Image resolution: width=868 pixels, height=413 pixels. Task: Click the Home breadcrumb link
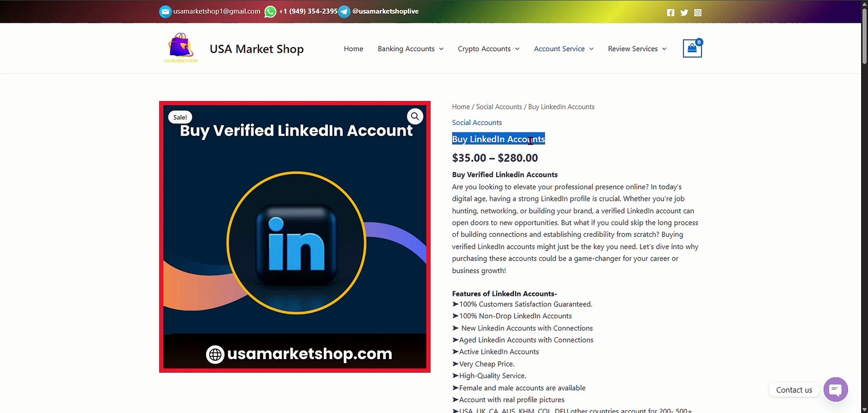click(x=461, y=107)
